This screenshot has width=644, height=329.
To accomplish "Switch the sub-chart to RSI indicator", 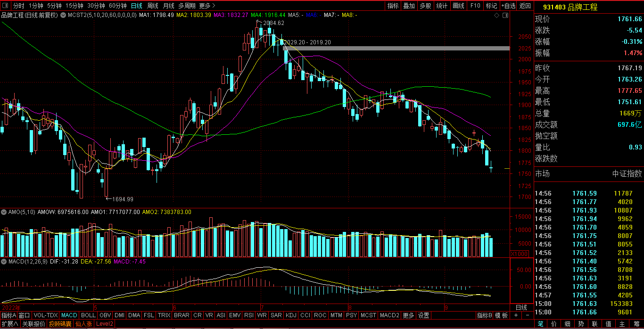I will click(x=249, y=315).
